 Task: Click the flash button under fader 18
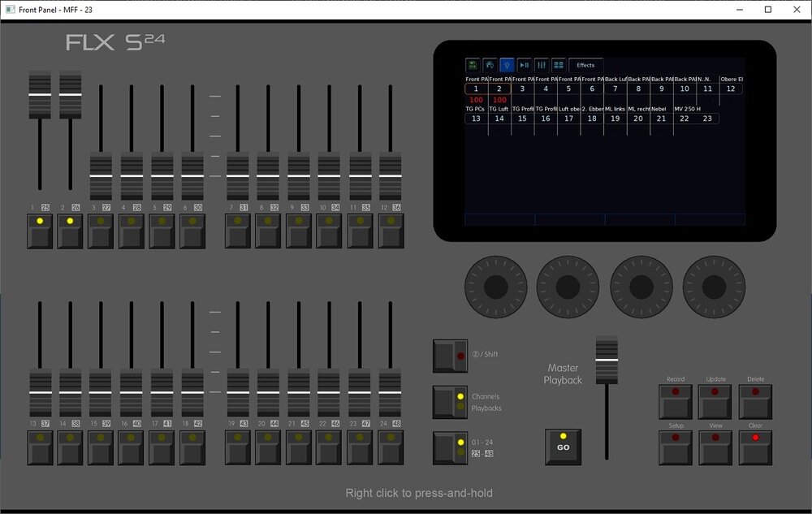coord(192,447)
